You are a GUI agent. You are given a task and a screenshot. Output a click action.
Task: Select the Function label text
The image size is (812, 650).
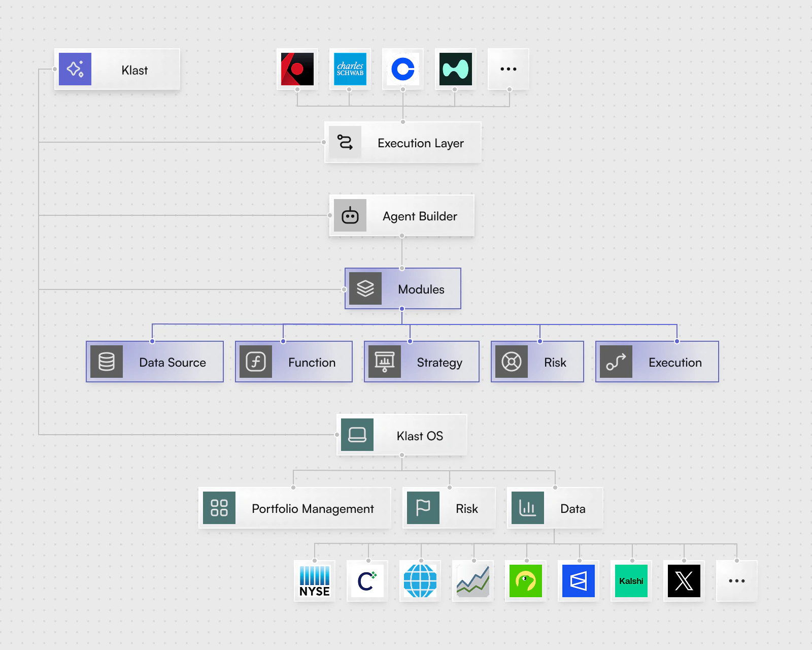click(x=312, y=363)
